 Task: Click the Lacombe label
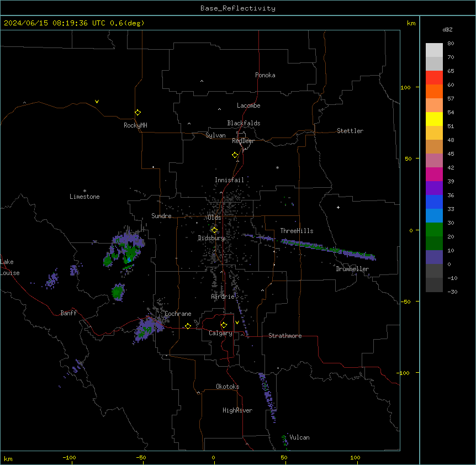pos(248,105)
